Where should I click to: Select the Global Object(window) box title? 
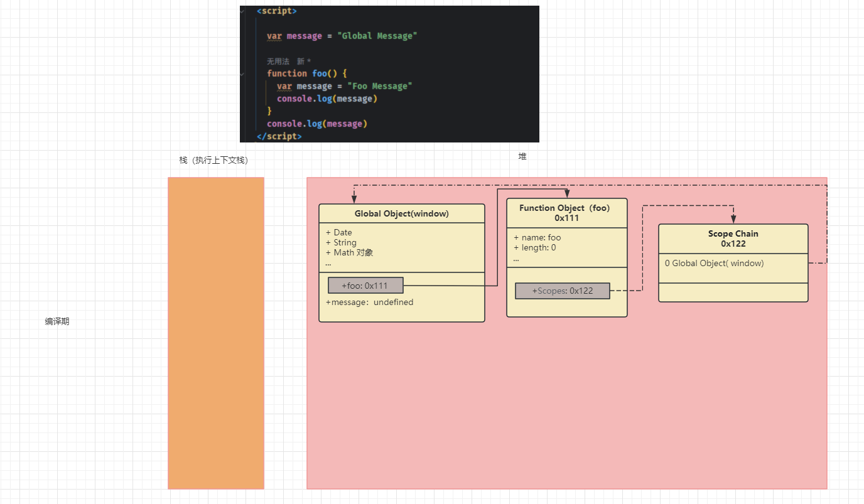click(x=402, y=213)
